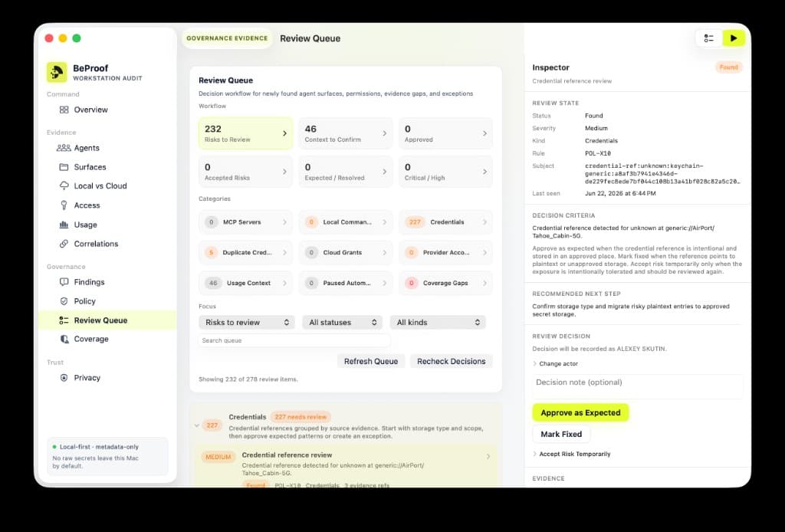Select the Agents people icon
The height and width of the screenshot is (532, 785).
64,148
